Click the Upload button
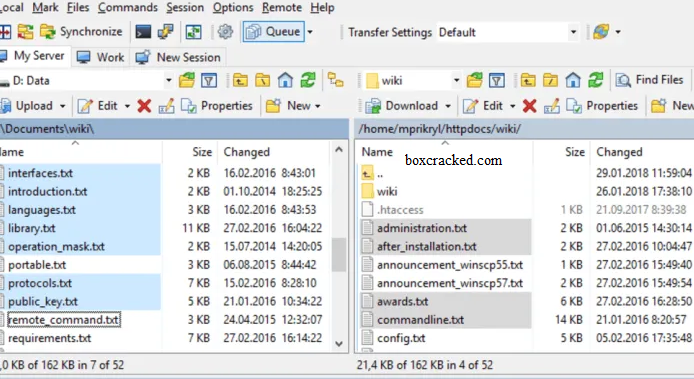Screen dimensions: 694x379 click(x=27, y=106)
